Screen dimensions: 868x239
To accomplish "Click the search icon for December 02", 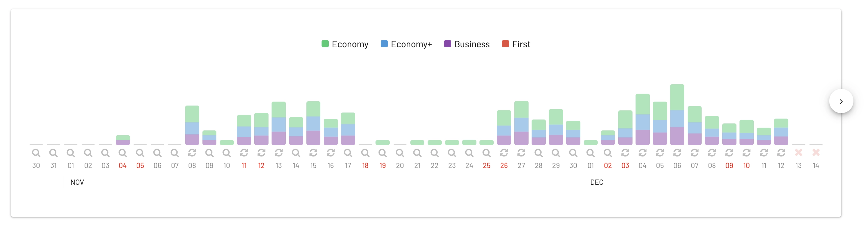I will (x=608, y=153).
